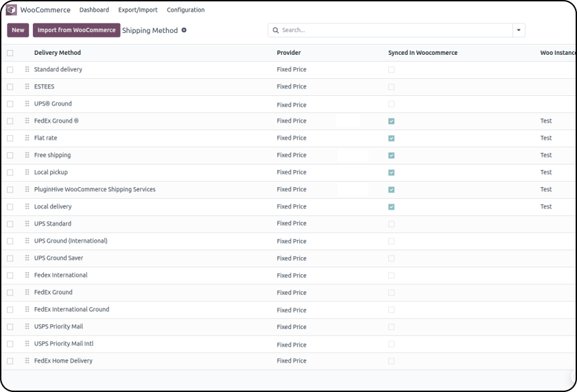577x392 pixels.
Task: Click drag handle of USPS Priority Mail row
Action: 27,326
